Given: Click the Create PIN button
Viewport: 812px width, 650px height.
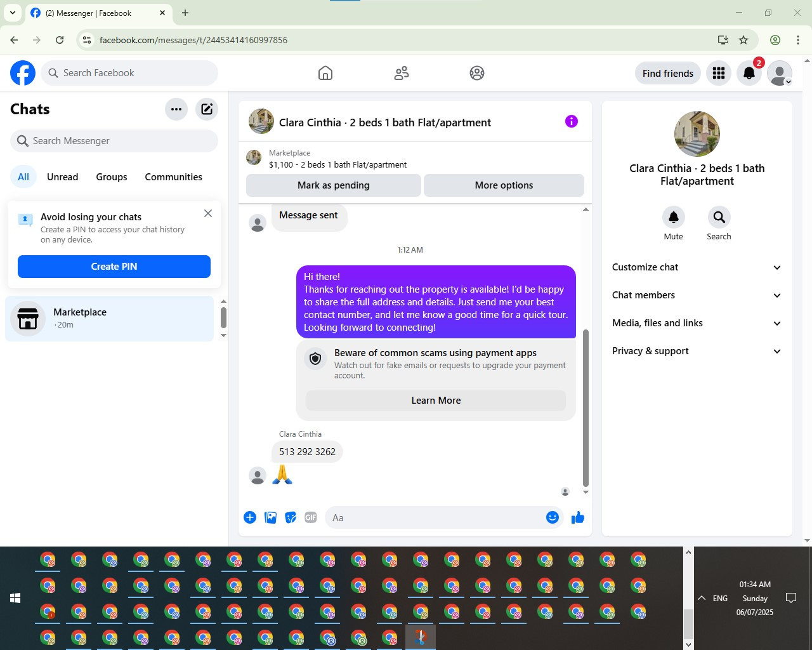Looking at the screenshot, I should pos(114,267).
